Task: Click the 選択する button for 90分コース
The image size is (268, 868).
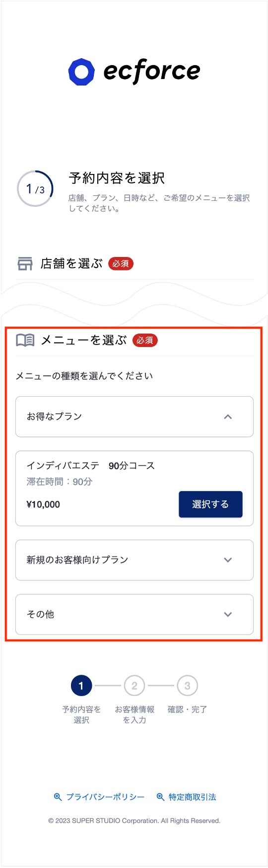Action: tap(210, 504)
